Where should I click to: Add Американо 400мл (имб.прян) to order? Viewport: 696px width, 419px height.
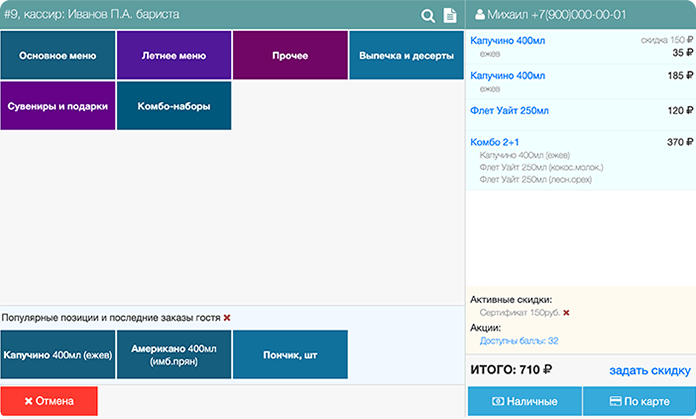[x=174, y=354]
